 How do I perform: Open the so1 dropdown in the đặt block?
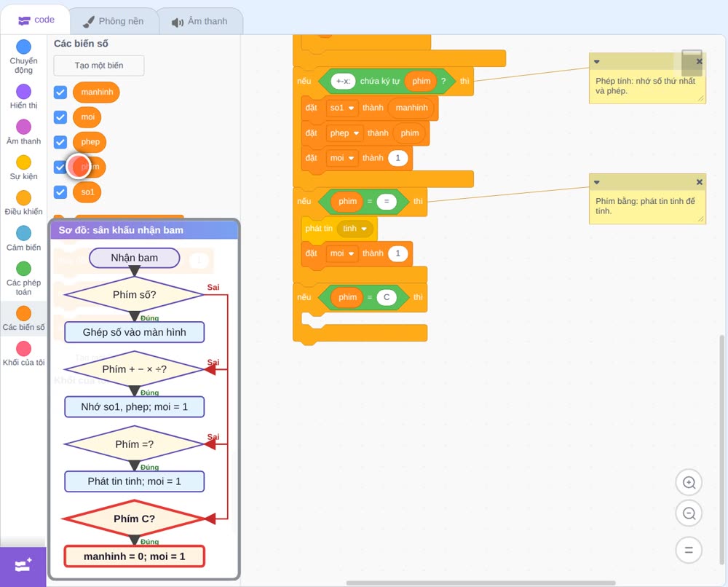click(341, 108)
